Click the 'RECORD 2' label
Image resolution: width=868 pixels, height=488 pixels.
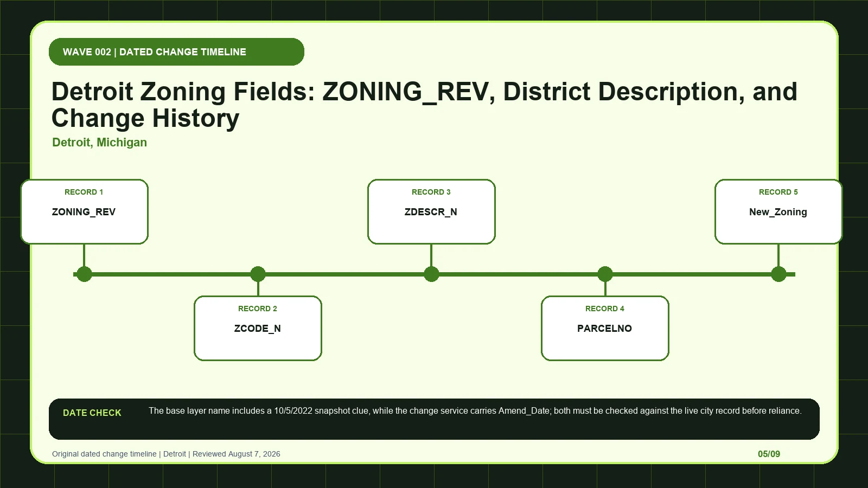pyautogui.click(x=257, y=309)
